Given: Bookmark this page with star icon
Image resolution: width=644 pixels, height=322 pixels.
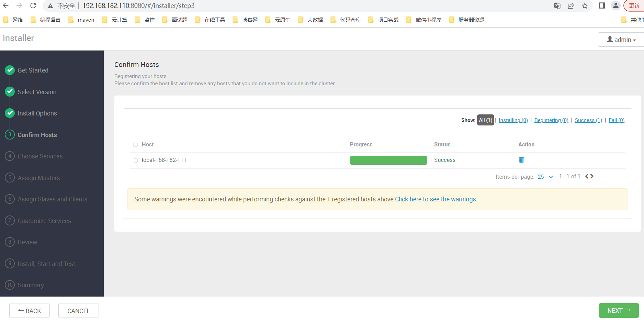Looking at the screenshot, I should click(x=585, y=6).
